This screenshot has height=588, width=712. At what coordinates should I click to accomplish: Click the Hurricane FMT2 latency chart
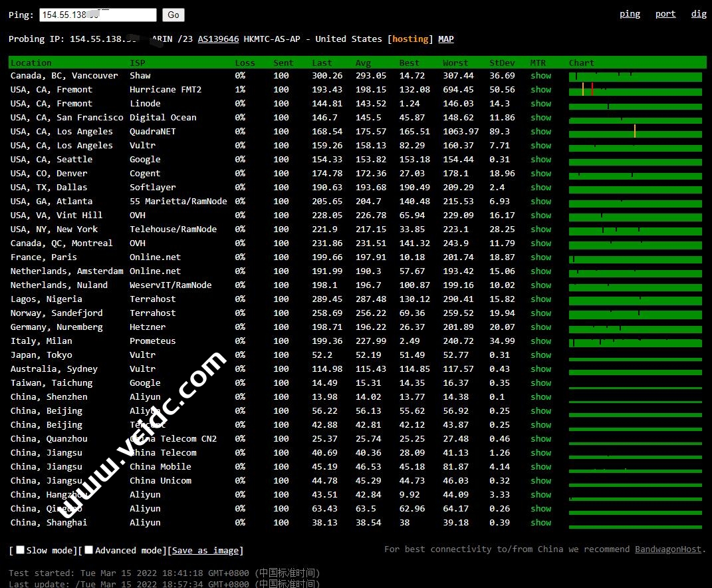pos(635,90)
